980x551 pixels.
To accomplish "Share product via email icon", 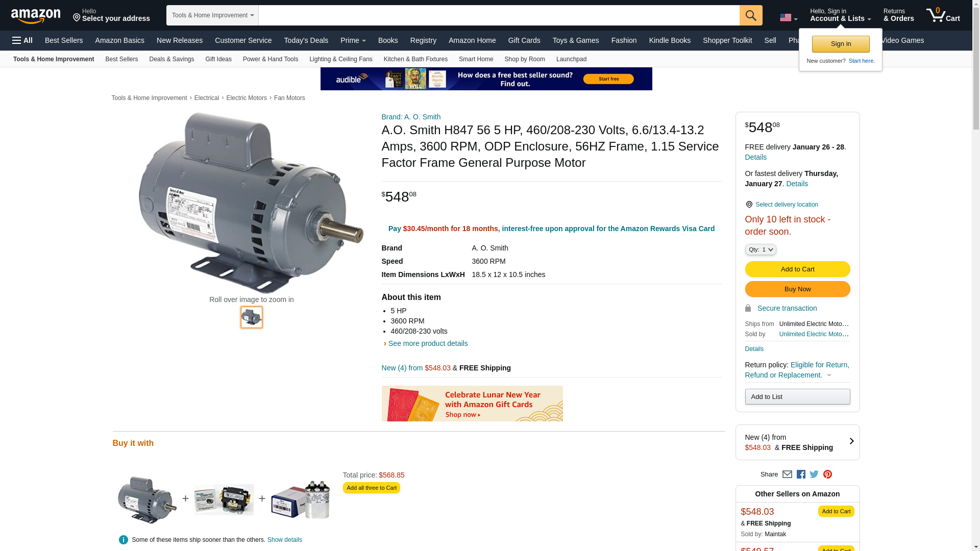I will (x=787, y=474).
